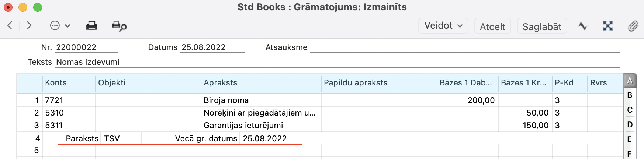Expand the actions menu chevron

67,26
